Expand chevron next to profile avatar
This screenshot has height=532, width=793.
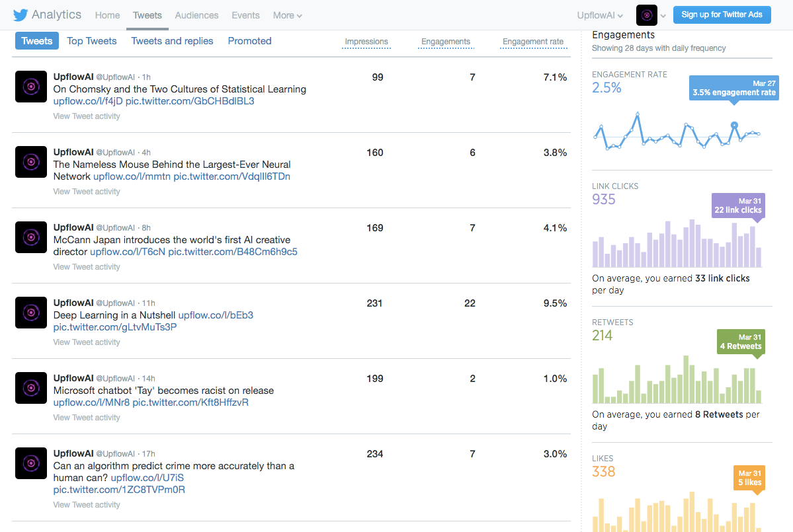(x=663, y=16)
